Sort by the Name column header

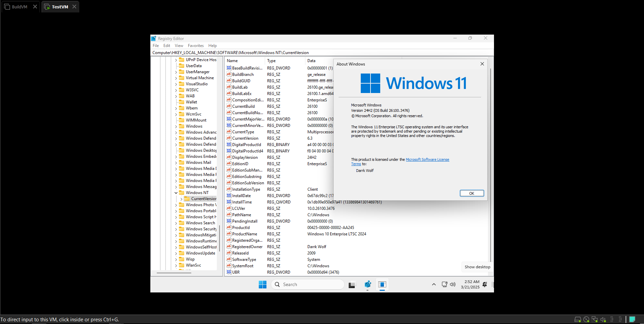[x=245, y=61]
